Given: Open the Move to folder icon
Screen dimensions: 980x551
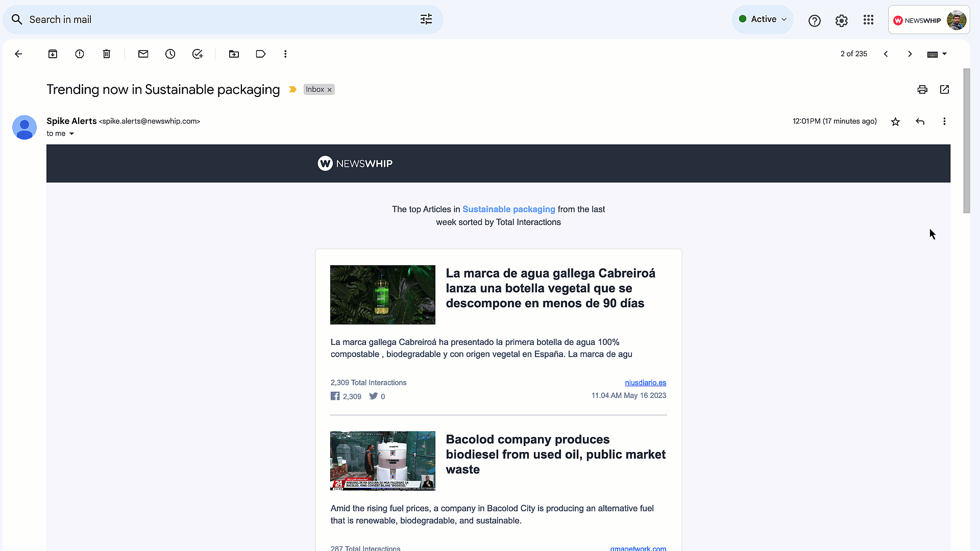Looking at the screenshot, I should coord(234,54).
